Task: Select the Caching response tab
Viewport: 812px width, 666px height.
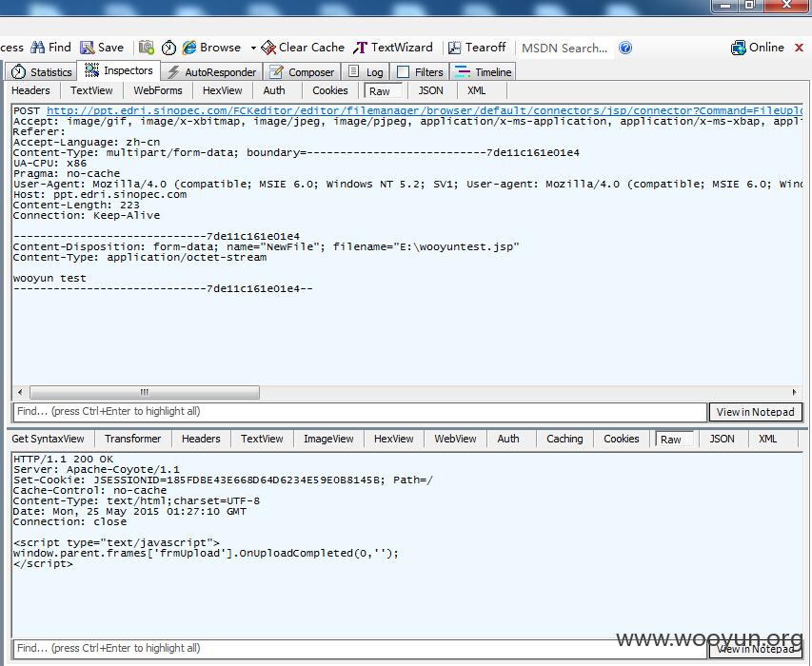Action: tap(564, 439)
